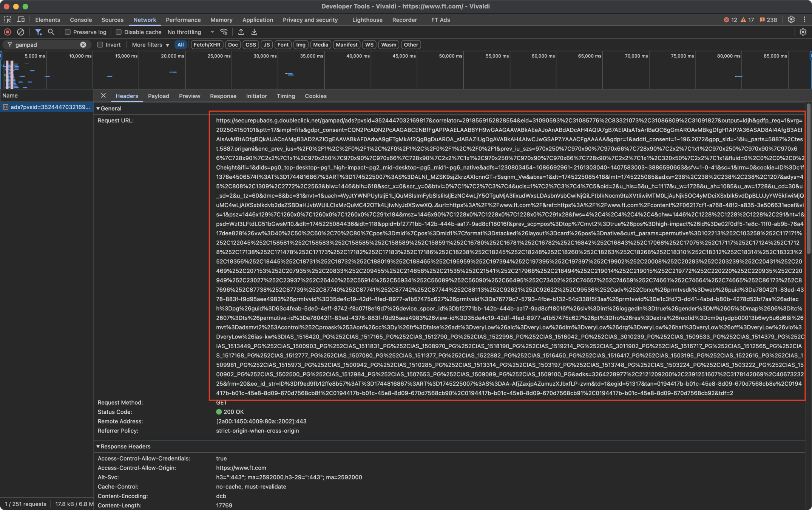This screenshot has width=812, height=510.
Task: Close the request details pane
Action: (103, 96)
